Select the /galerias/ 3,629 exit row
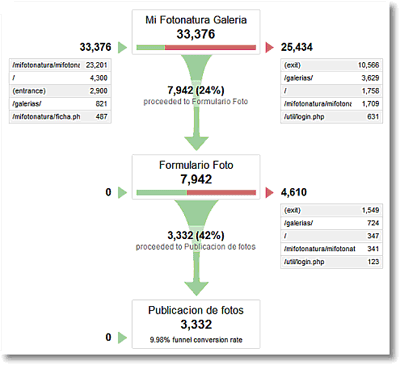The image size is (400, 365). click(331, 78)
